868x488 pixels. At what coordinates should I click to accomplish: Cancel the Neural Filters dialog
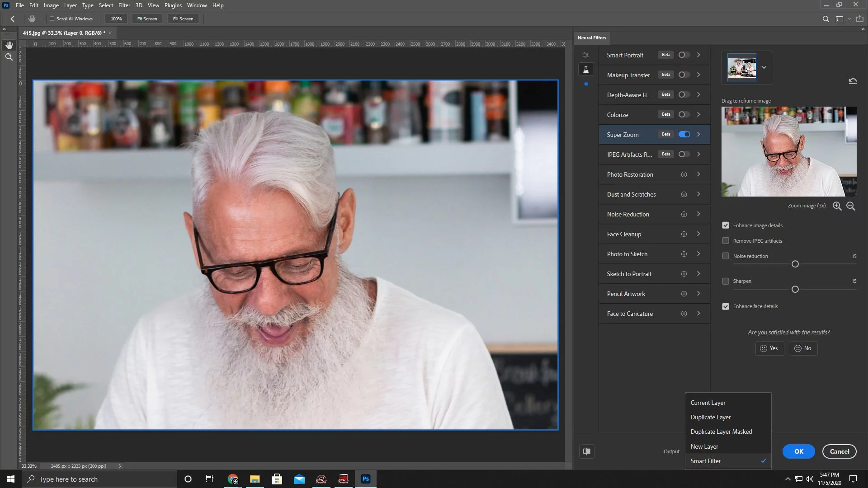(840, 451)
